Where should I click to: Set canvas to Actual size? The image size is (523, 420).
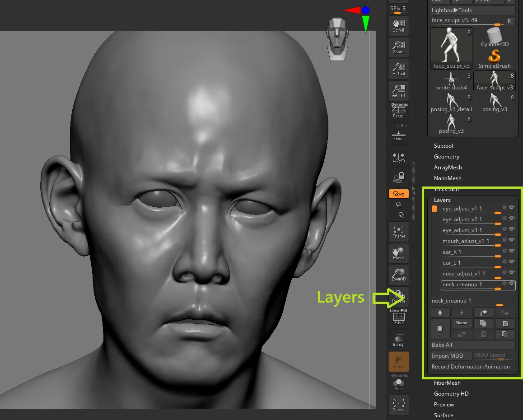point(399,70)
